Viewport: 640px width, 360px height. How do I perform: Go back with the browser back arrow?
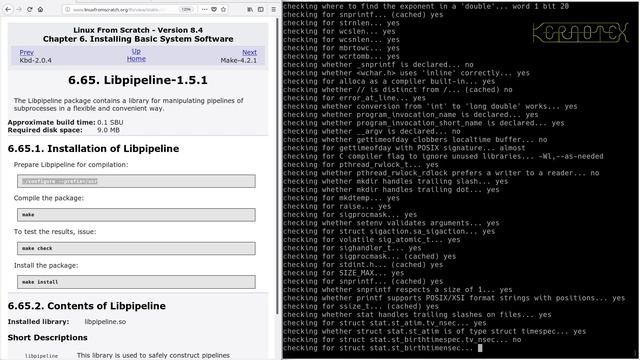pyautogui.click(x=8, y=9)
